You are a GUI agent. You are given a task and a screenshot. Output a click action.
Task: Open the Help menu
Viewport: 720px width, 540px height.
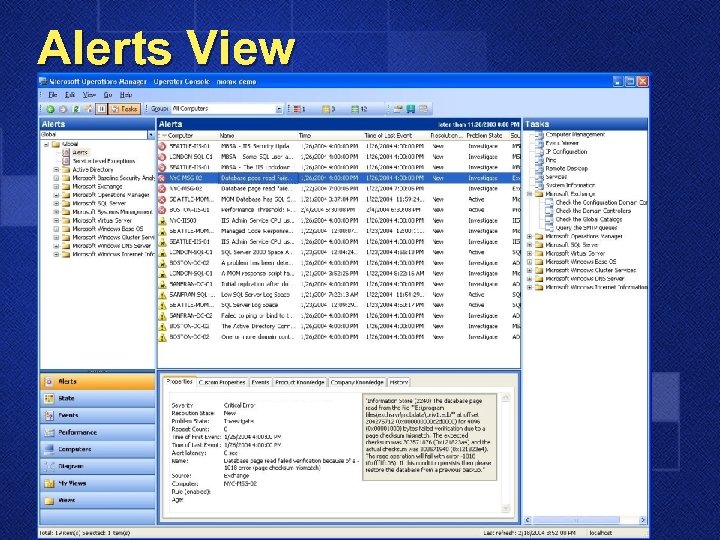[x=126, y=95]
